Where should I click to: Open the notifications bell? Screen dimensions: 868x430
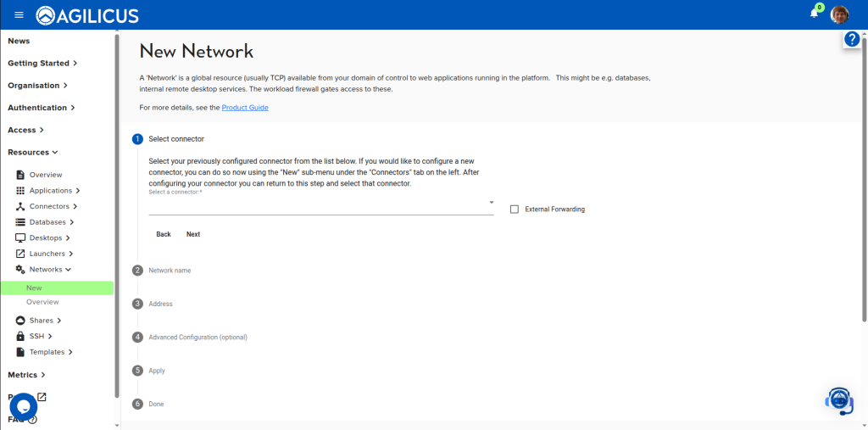[x=814, y=14]
